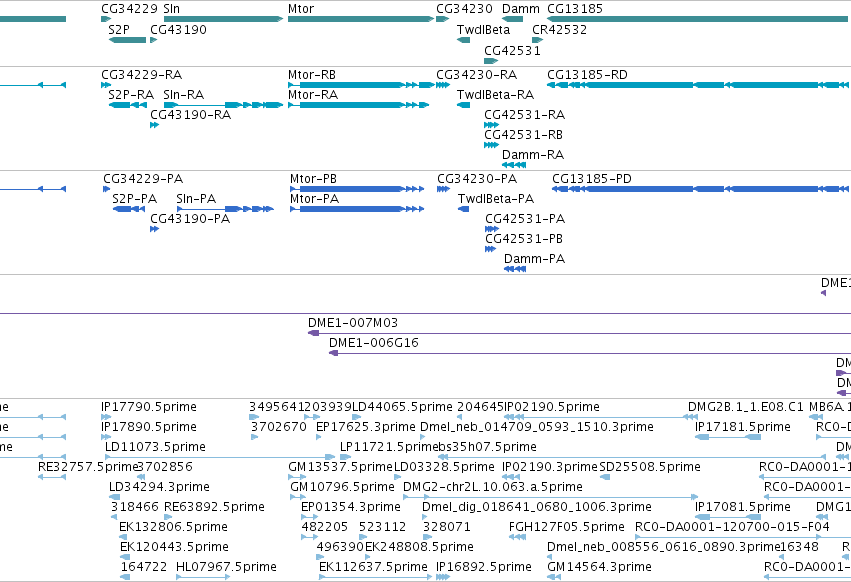Select the 3702670 EST glyph
Image resolution: width=851 pixels, height=582 pixels.
click(x=254, y=437)
